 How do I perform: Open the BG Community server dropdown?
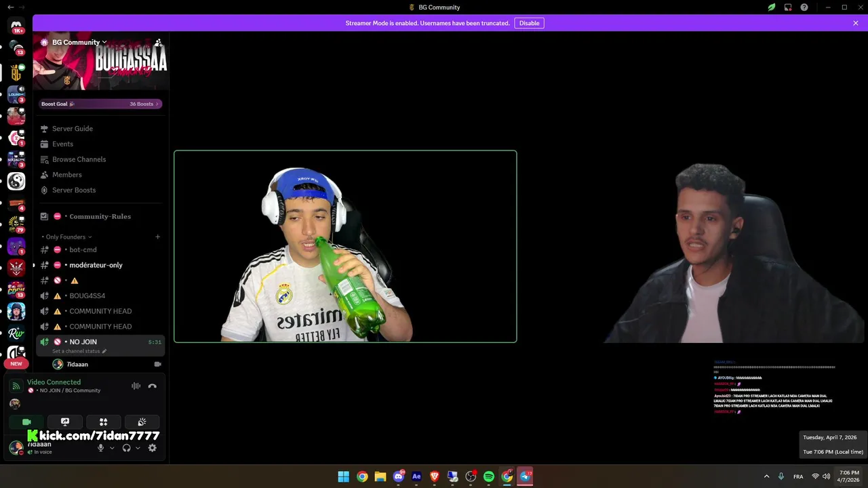79,42
